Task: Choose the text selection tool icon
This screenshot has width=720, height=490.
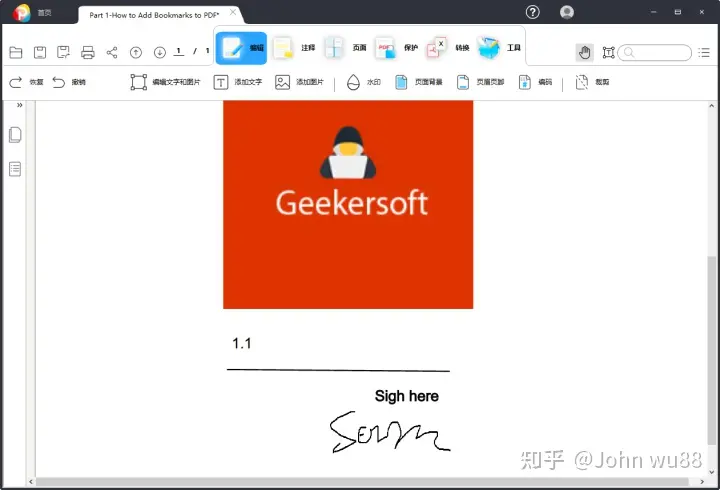Action: (608, 52)
